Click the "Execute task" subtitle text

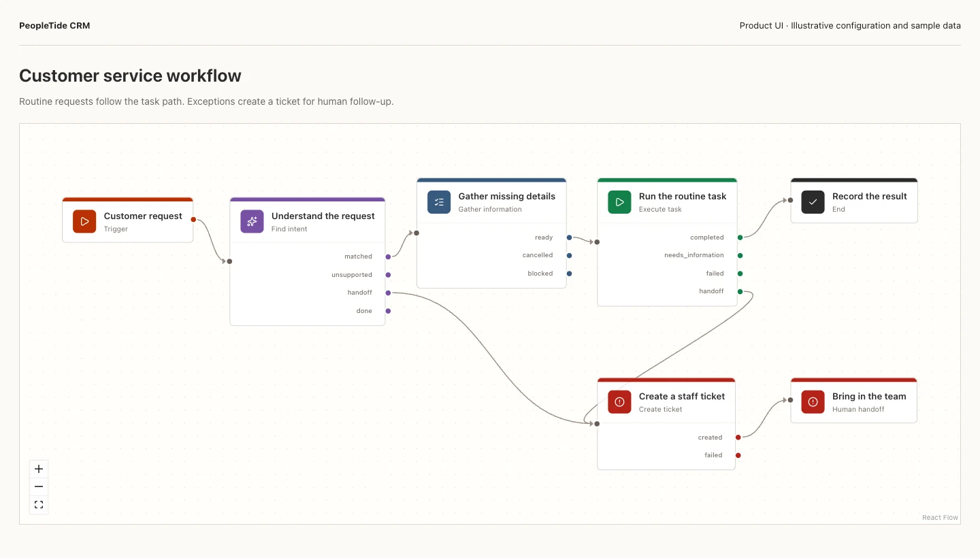[660, 210]
